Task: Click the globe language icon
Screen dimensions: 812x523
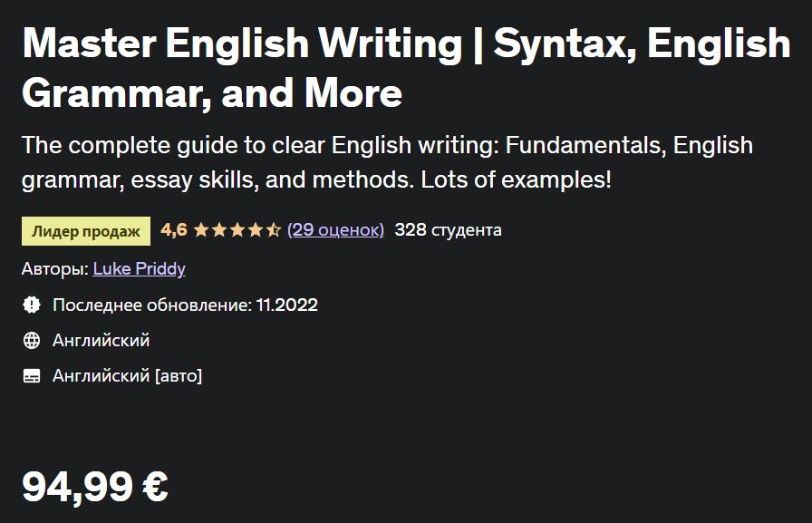Action: pyautogui.click(x=32, y=341)
